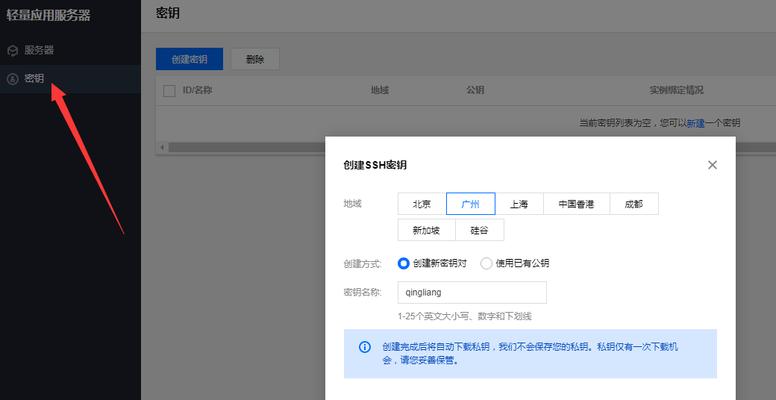Select the 中国香港 region
The width and height of the screenshot is (776, 400).
pos(577,204)
